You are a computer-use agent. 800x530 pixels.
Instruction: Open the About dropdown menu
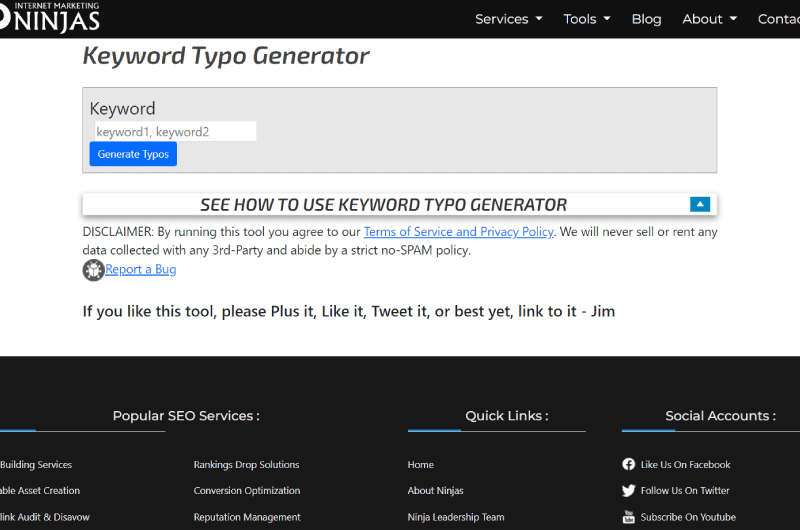[709, 19]
